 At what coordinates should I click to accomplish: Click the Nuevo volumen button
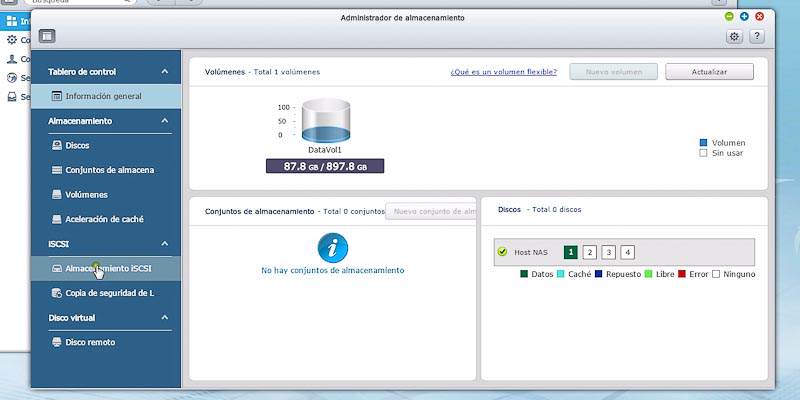[614, 72]
